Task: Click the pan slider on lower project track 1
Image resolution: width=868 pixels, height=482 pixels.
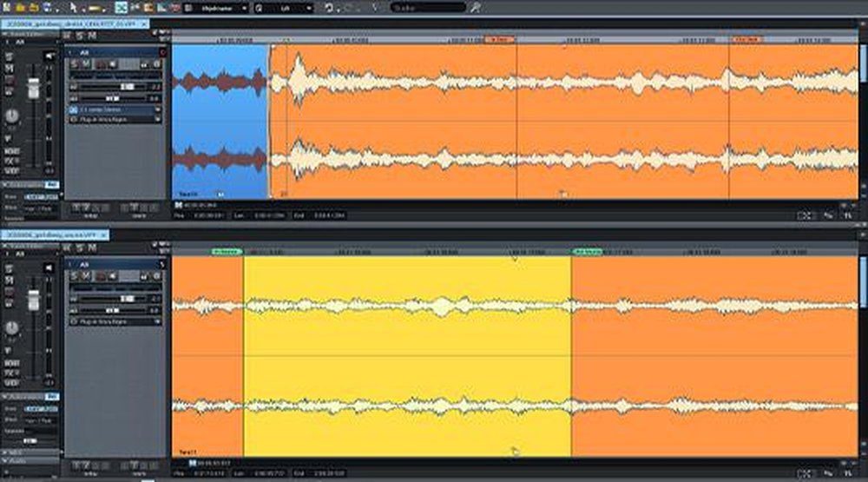Action: [114, 310]
